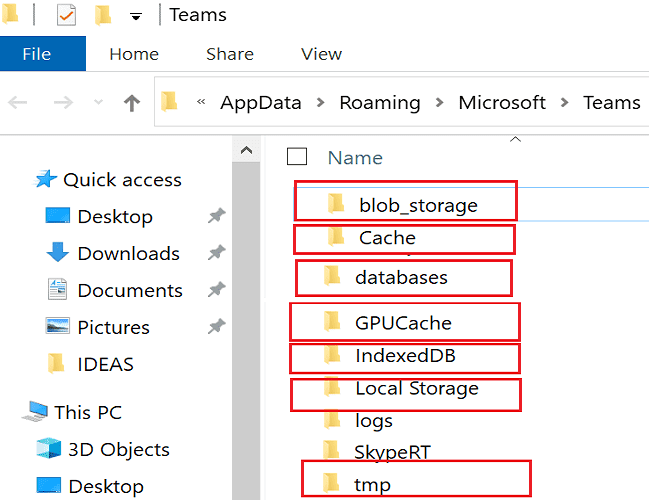Click the Quick access star icon
The image size is (649, 500).
[x=46, y=179]
